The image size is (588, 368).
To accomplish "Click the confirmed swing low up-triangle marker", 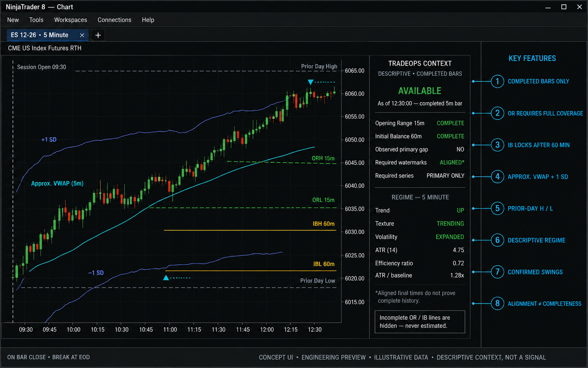I will pyautogui.click(x=166, y=277).
